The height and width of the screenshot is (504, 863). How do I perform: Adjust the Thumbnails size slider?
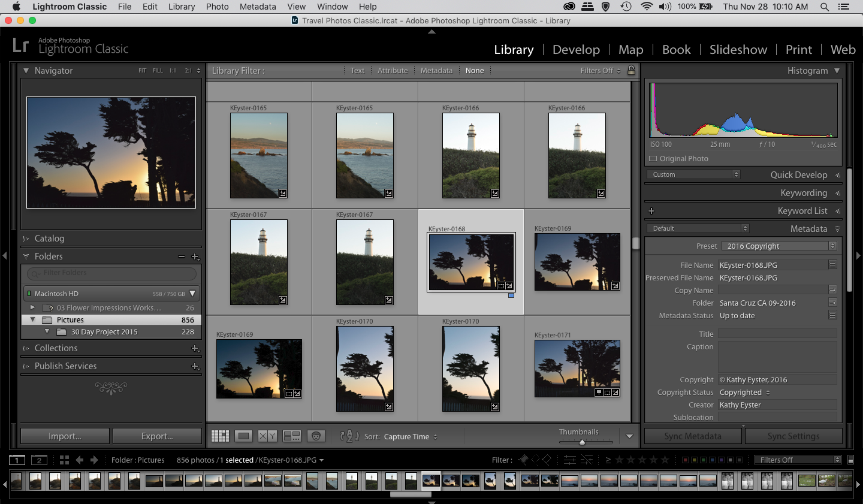[x=581, y=442]
